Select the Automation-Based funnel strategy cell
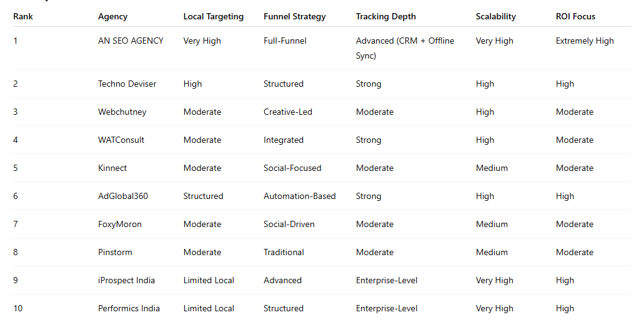This screenshot has width=644, height=325. (x=299, y=196)
